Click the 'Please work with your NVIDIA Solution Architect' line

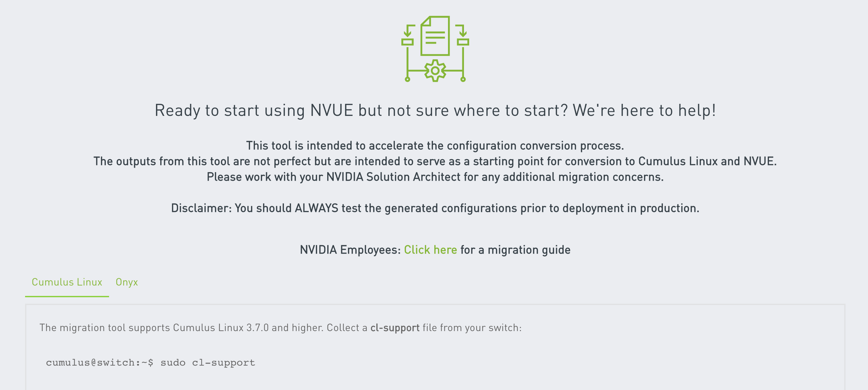435,177
